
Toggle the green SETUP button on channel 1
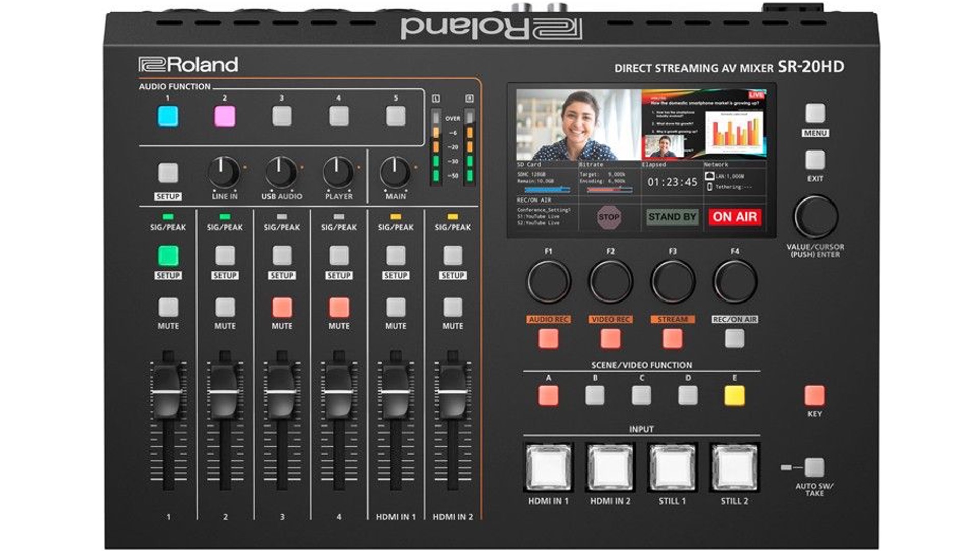point(168,256)
